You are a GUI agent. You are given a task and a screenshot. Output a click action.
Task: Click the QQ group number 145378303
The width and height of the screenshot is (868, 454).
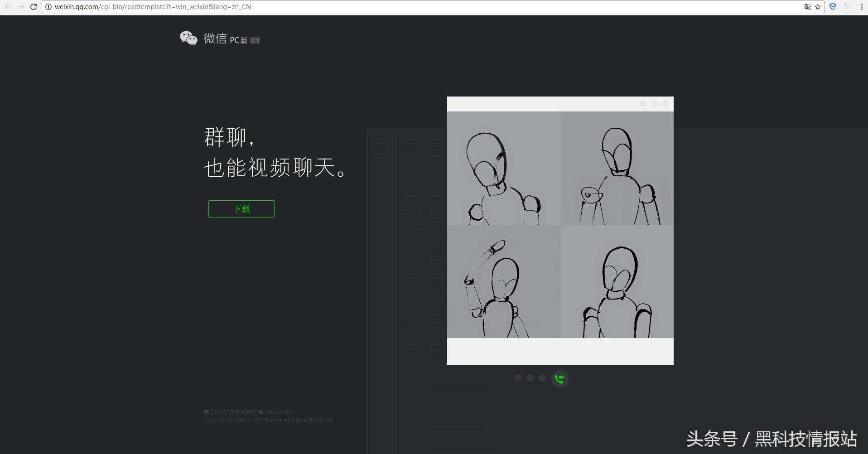coord(279,411)
